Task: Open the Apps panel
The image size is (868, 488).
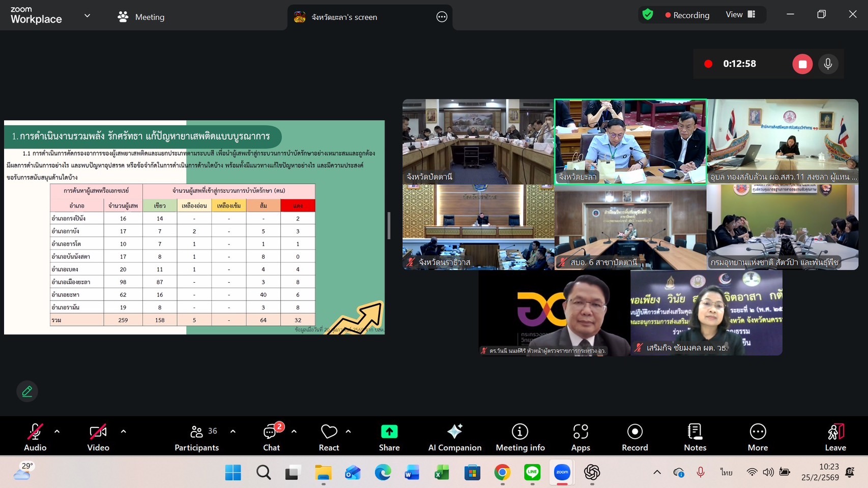Action: (580, 437)
